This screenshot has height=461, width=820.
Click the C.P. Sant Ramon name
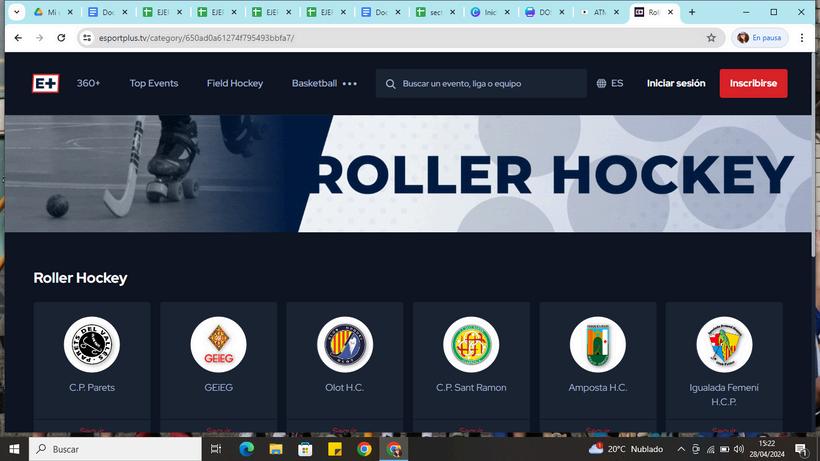pyautogui.click(x=471, y=387)
